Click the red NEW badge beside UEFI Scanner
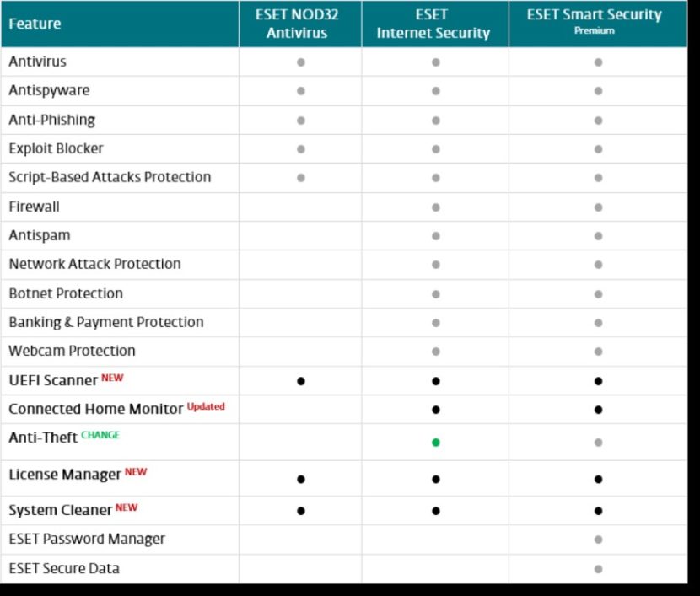This screenshot has width=700, height=596. pos(110,377)
